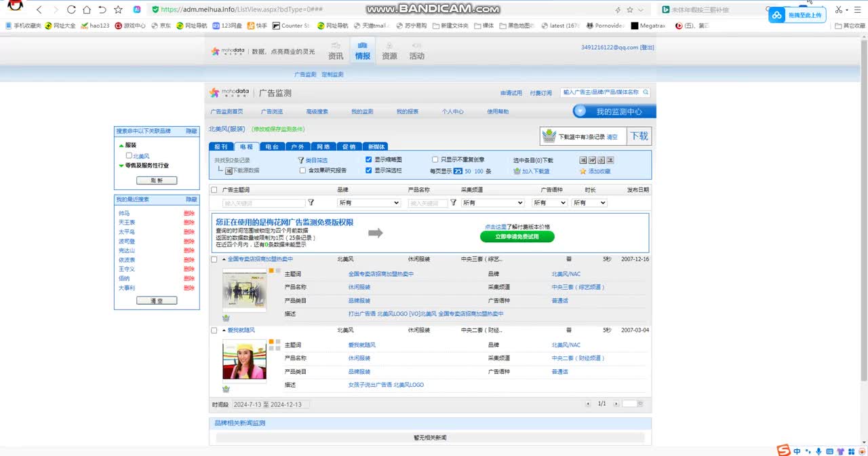Click the sogou input method tray icon

[x=783, y=450]
